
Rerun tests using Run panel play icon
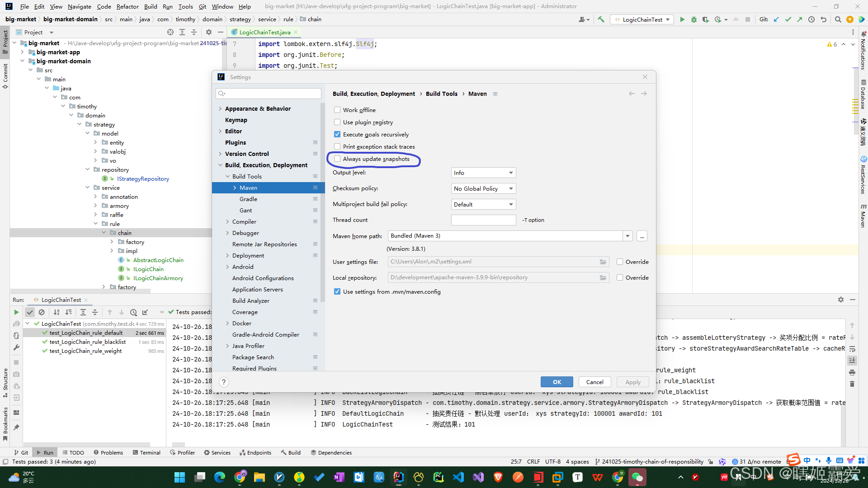16,312
